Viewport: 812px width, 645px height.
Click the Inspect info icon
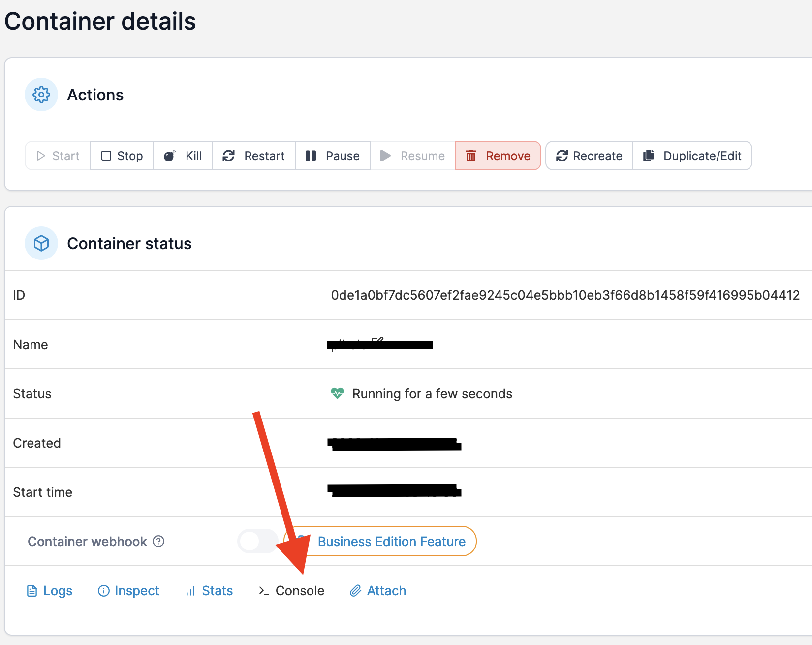coord(103,590)
